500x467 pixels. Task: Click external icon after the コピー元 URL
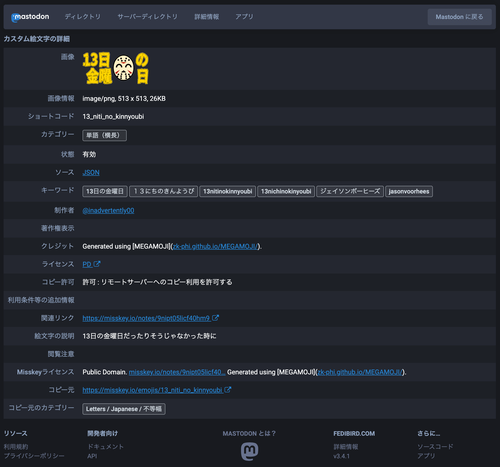coord(228,390)
